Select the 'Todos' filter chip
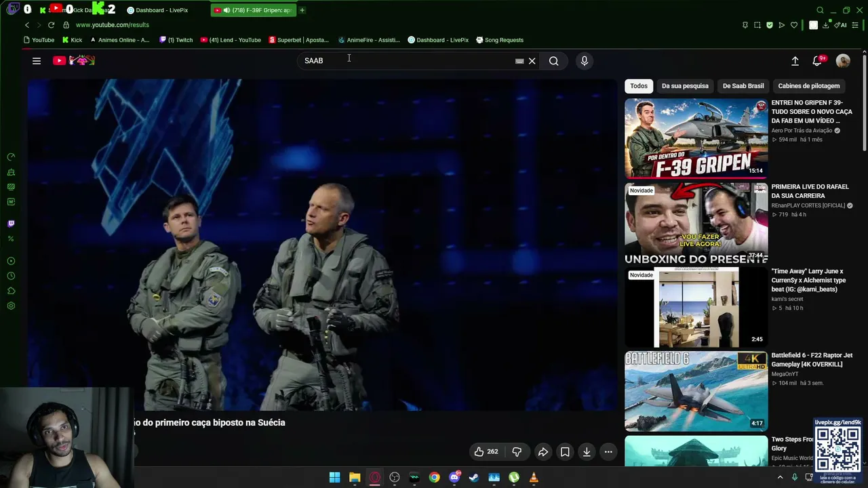 639,86
